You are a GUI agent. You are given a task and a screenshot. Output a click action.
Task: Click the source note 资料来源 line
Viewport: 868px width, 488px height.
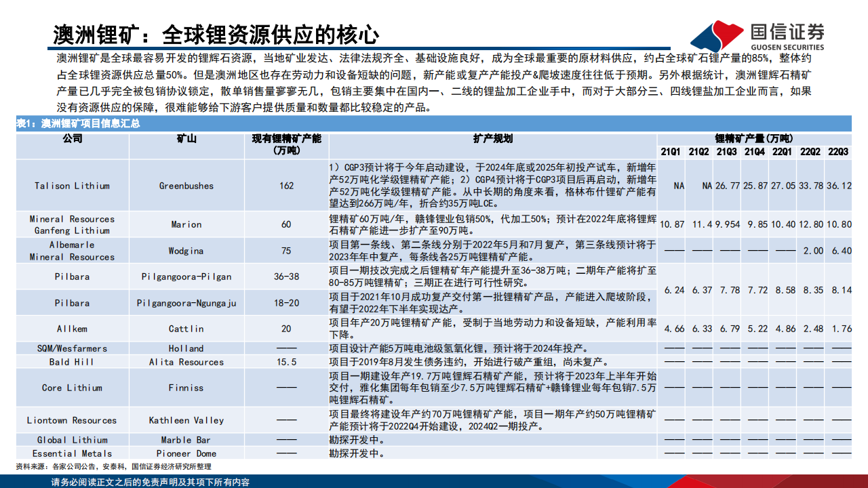[x=113, y=466]
